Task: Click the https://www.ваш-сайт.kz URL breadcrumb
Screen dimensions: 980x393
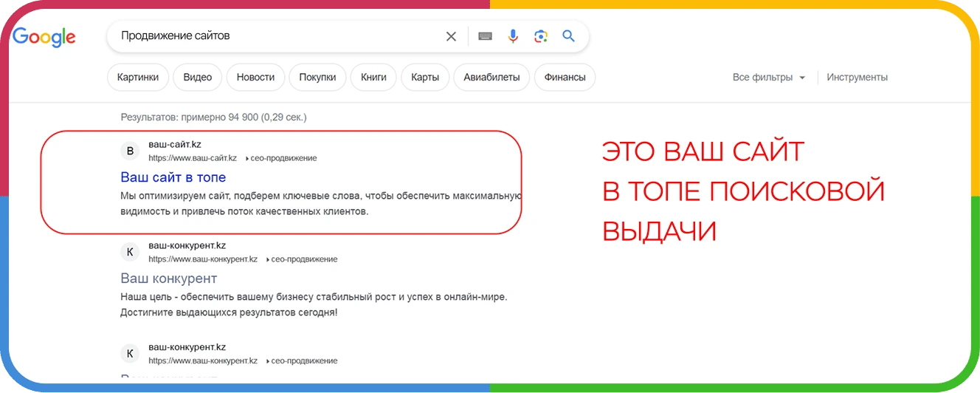Action: (193, 158)
